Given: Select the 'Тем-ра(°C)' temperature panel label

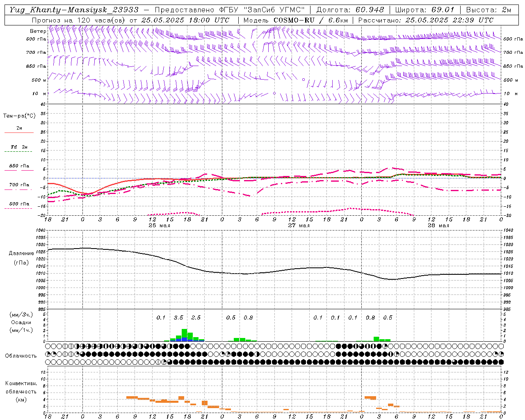Looking at the screenshot, I should pyautogui.click(x=19, y=116).
